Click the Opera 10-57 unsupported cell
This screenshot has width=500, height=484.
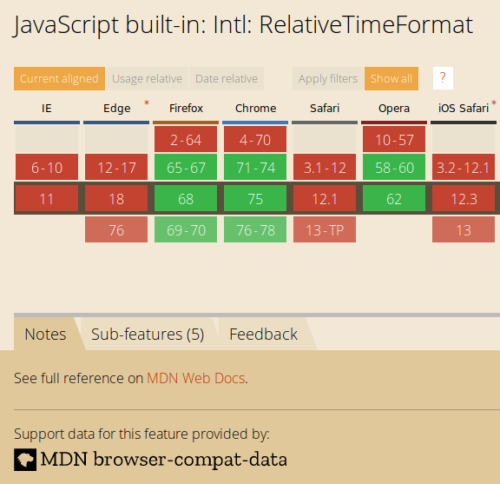394,139
